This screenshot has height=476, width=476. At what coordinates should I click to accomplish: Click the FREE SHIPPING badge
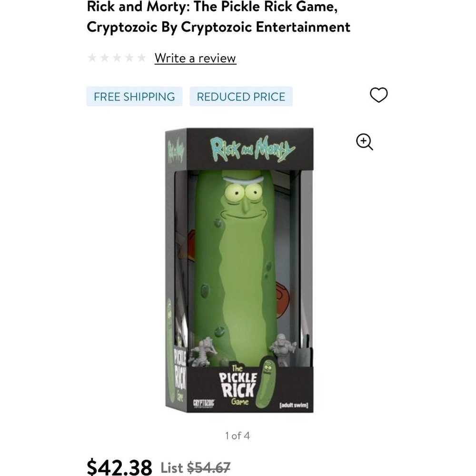pyautogui.click(x=134, y=96)
